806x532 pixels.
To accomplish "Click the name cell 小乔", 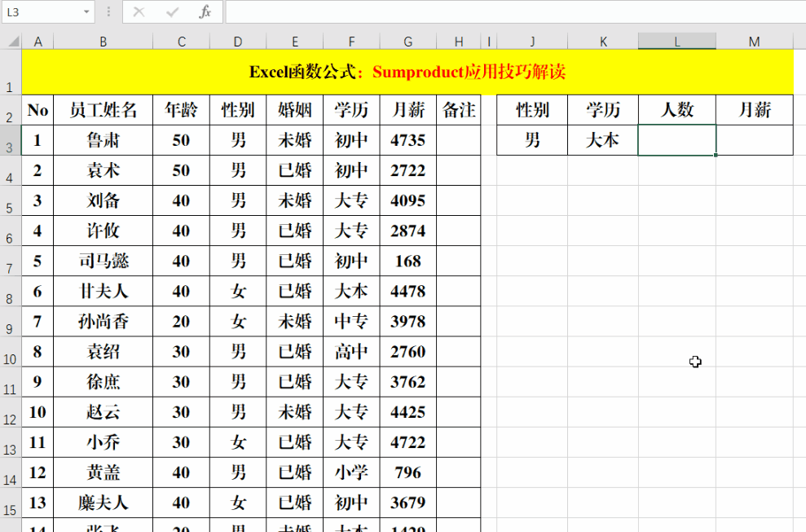I will click(x=104, y=442).
